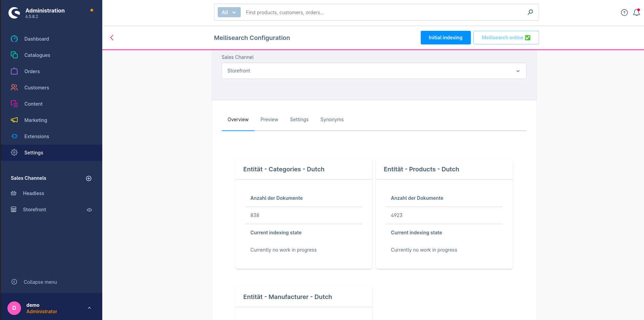Open the Sales Channel Storefront dropdown
Viewport: 644px width, 320px height.
[x=374, y=71]
